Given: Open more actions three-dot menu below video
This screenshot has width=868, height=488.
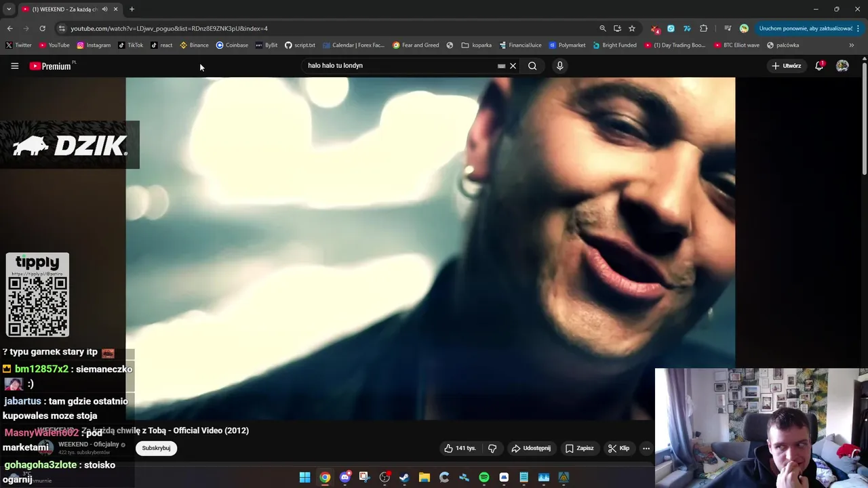Looking at the screenshot, I should tap(646, 448).
